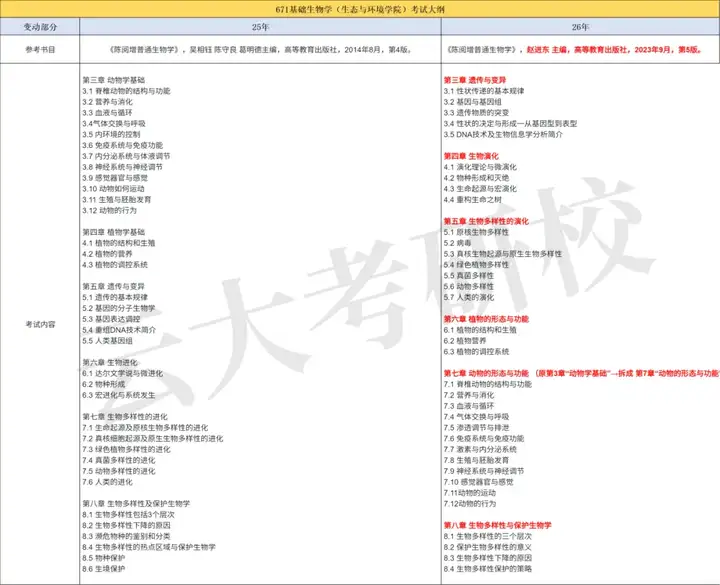Click the red heading "第五章 生物多样性的演化"
Viewport: 720px width, 585px height.
click(486, 221)
